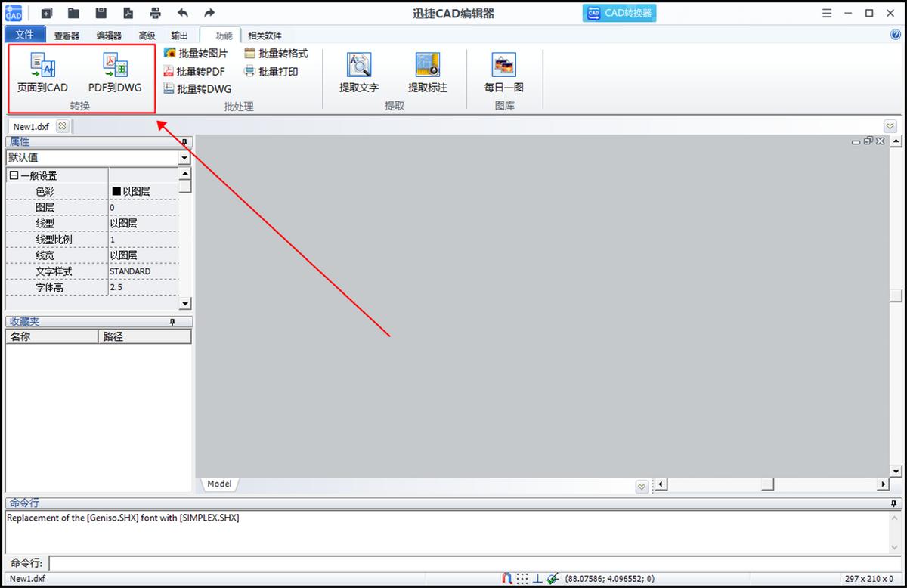907x588 pixels.
Task: Switch to the 高级 advanced tab
Action: tap(147, 36)
